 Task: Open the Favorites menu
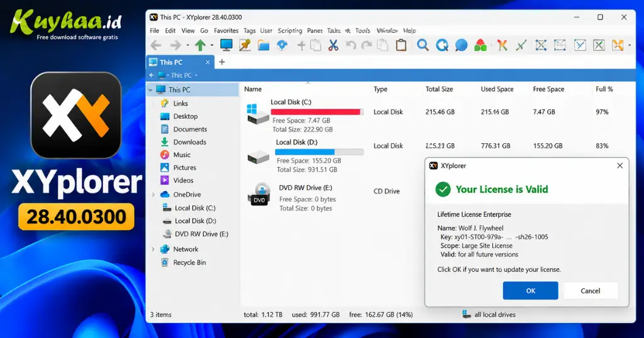tap(226, 31)
